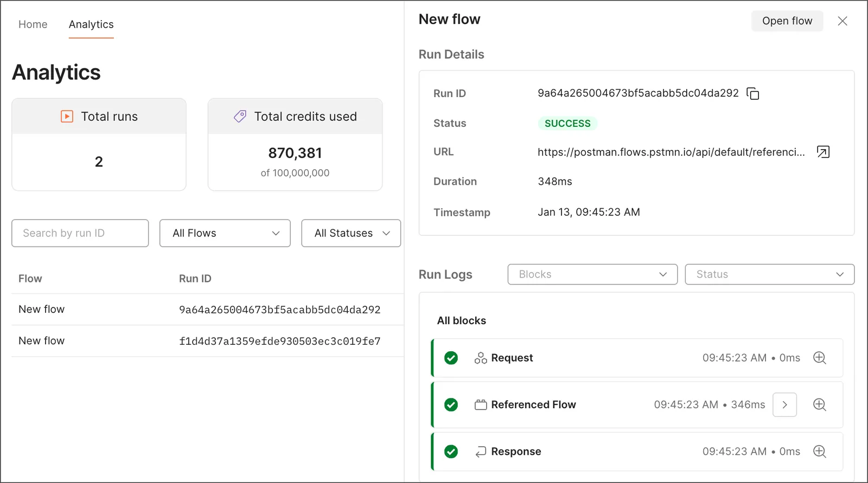Focus the Search by run ID field
The width and height of the screenshot is (868, 483).
pyautogui.click(x=80, y=233)
